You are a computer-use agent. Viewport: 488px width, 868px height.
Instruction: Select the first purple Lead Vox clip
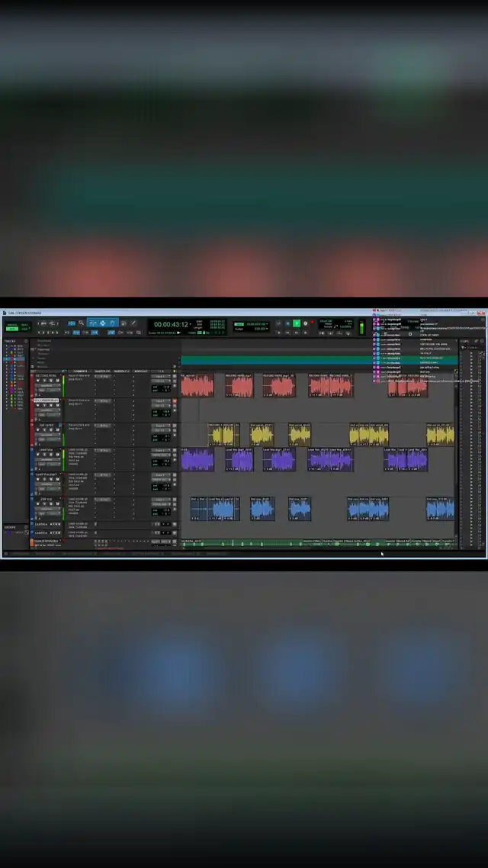pos(197,460)
